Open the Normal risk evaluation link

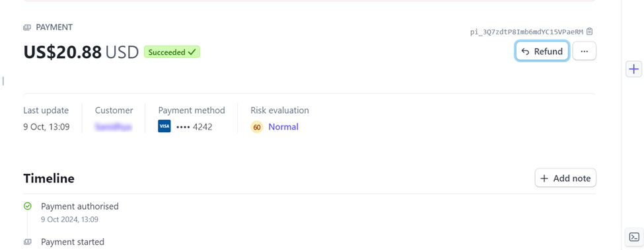pyautogui.click(x=283, y=126)
